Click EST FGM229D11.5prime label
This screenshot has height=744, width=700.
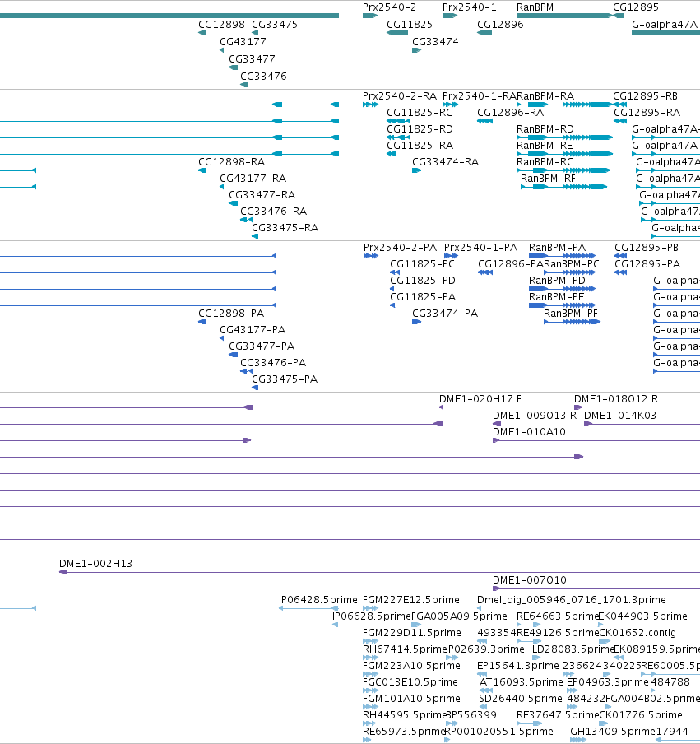(x=411, y=633)
